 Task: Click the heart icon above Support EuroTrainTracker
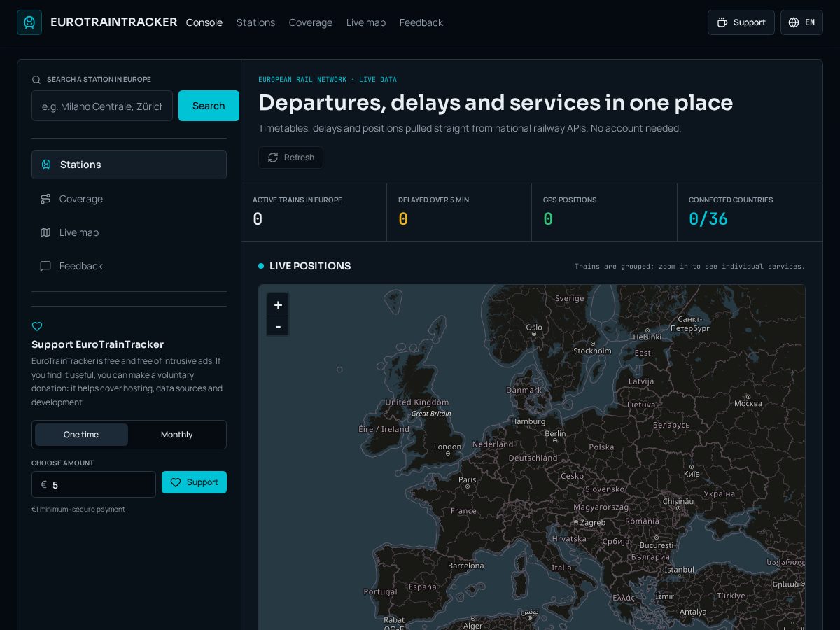pyautogui.click(x=37, y=326)
